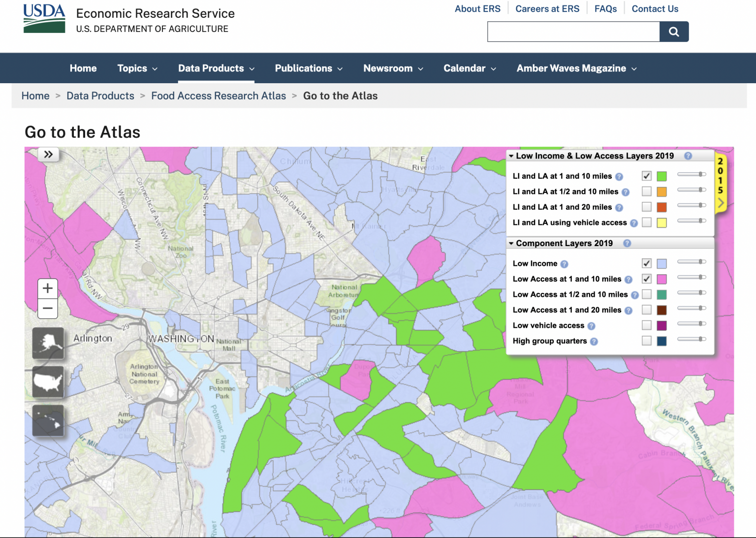Open the Publications menu
The height and width of the screenshot is (538, 756).
click(304, 68)
